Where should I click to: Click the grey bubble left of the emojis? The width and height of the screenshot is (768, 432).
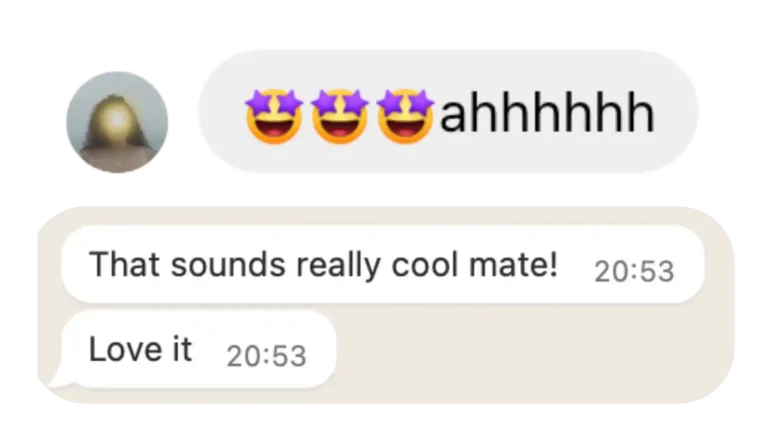[223, 112]
